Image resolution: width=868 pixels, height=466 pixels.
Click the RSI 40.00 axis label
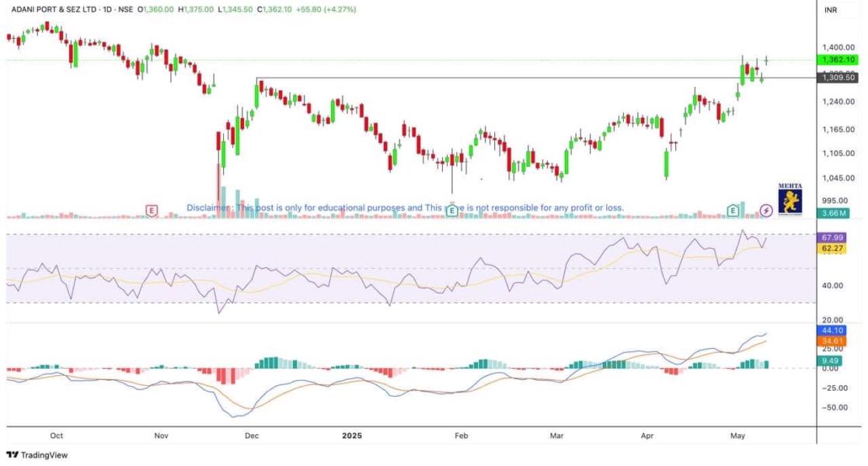[832, 286]
